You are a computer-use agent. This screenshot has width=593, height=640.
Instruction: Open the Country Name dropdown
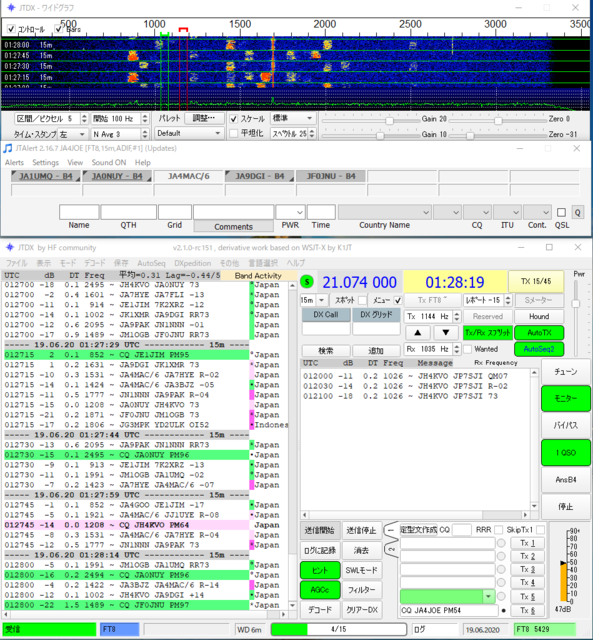pos(384,212)
